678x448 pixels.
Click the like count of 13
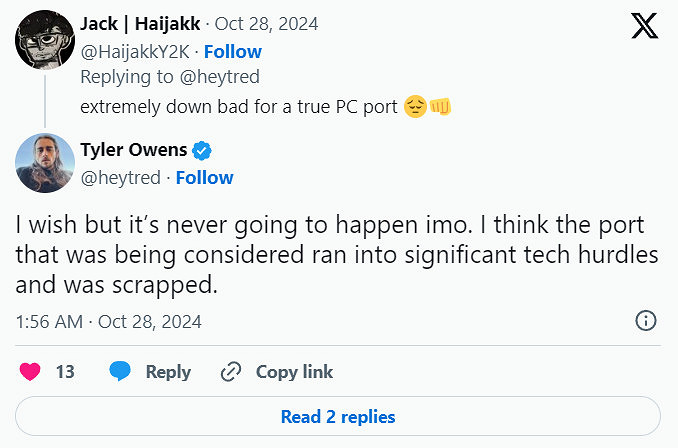click(65, 371)
